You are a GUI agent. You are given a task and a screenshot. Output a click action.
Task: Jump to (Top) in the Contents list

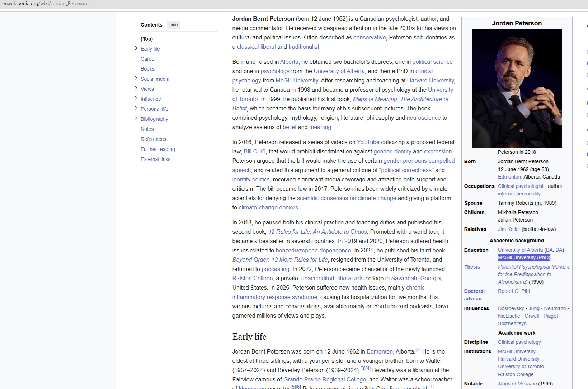pyautogui.click(x=147, y=39)
